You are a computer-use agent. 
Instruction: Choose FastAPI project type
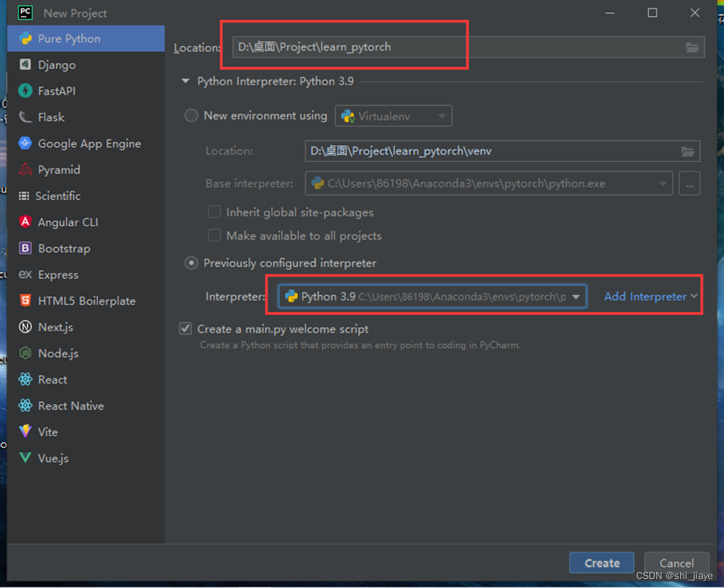86,91
